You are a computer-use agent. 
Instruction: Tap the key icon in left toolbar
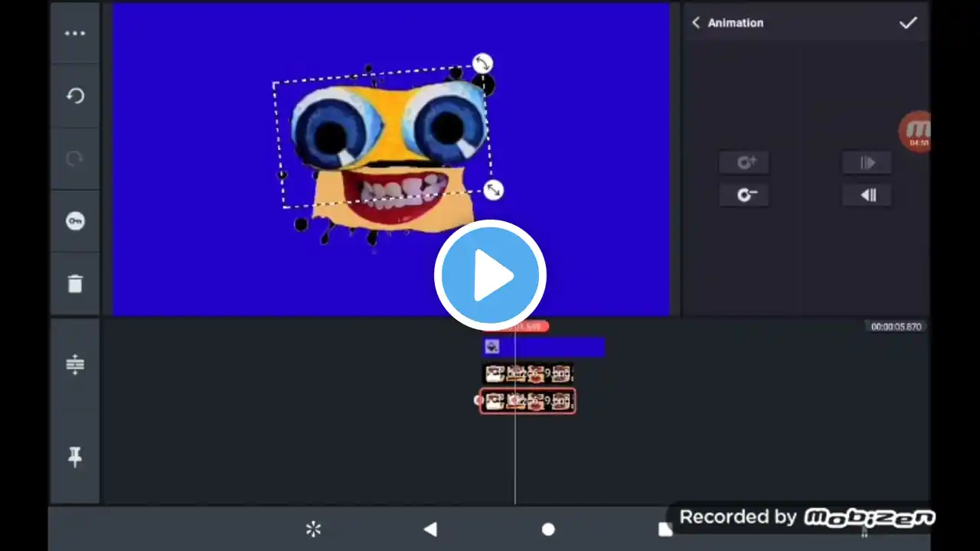[75, 221]
